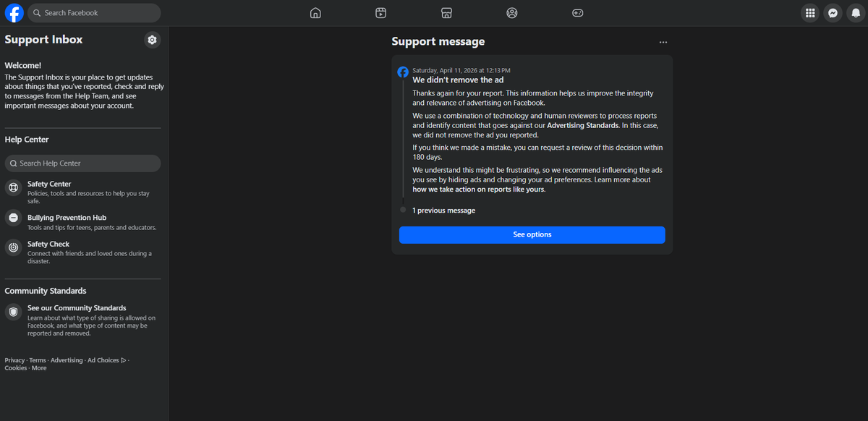The height and width of the screenshot is (421, 868).
Task: Click the Help Center section heading
Action: pos(27,140)
